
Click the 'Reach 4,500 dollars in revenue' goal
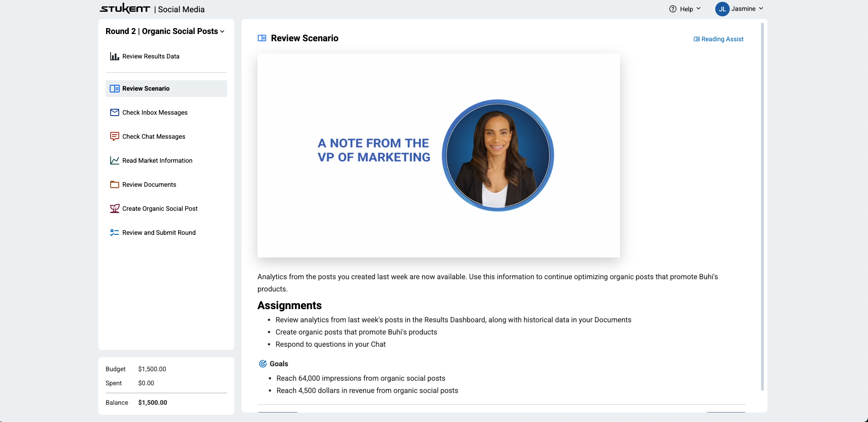(x=367, y=390)
